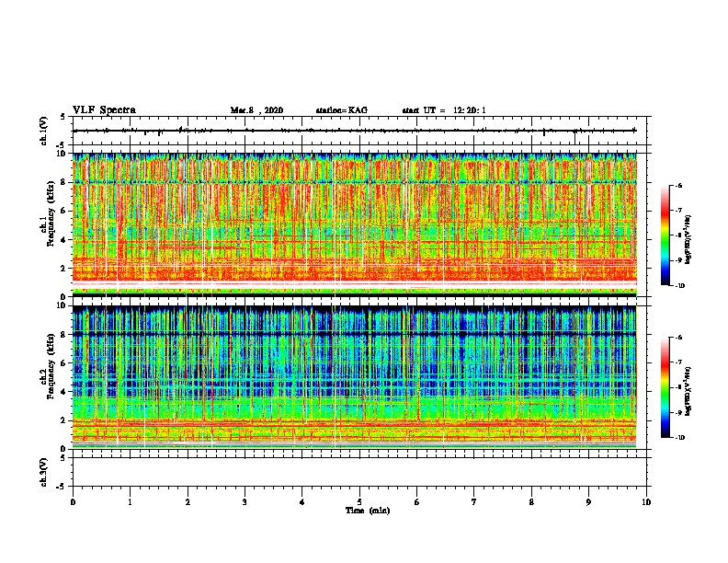Click the ch.2 "Frequency (kHz)" axis label
The height and width of the screenshot is (563, 728).
(x=51, y=366)
